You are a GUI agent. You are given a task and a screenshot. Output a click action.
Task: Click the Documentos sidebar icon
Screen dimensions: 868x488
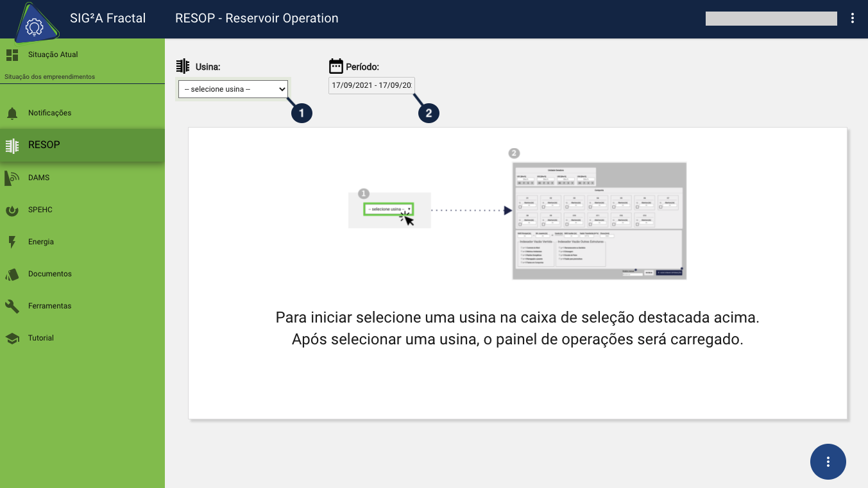coord(12,273)
